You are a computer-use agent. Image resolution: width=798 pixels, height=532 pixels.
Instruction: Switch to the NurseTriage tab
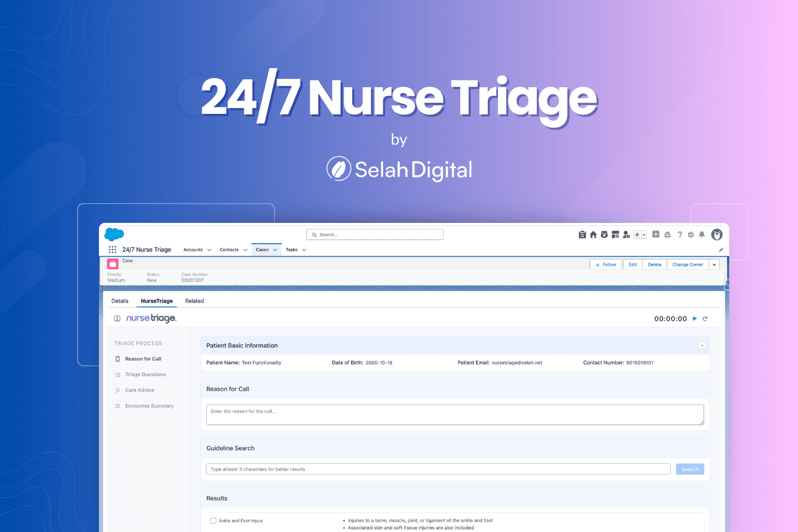point(156,301)
